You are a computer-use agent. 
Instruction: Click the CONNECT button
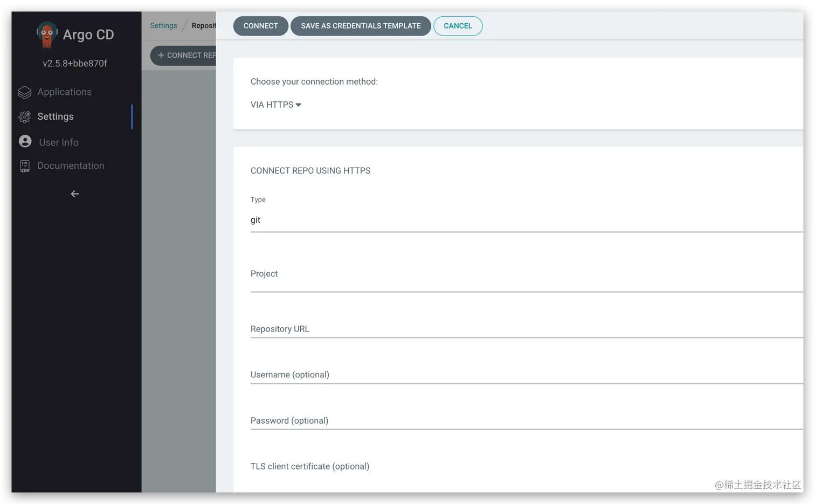coord(261,26)
